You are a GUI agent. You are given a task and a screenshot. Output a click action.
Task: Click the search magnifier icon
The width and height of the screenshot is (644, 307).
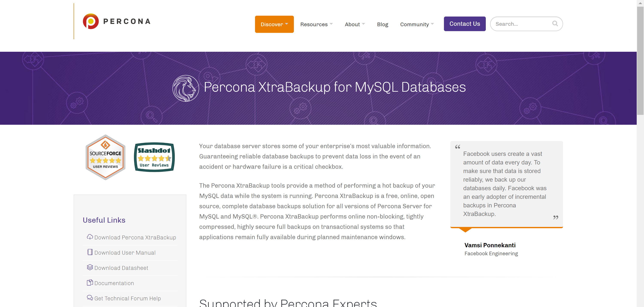(x=555, y=23)
